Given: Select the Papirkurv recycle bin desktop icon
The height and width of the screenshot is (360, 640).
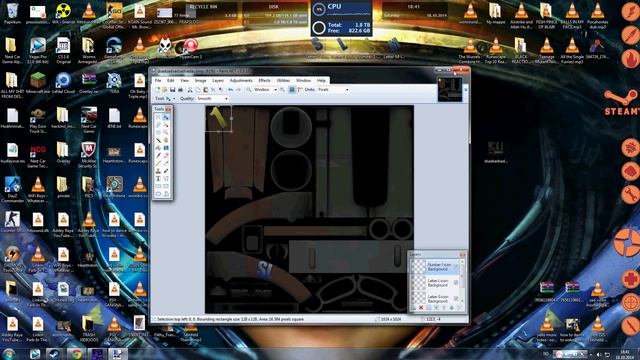Looking at the screenshot, I should pyautogui.click(x=12, y=13).
